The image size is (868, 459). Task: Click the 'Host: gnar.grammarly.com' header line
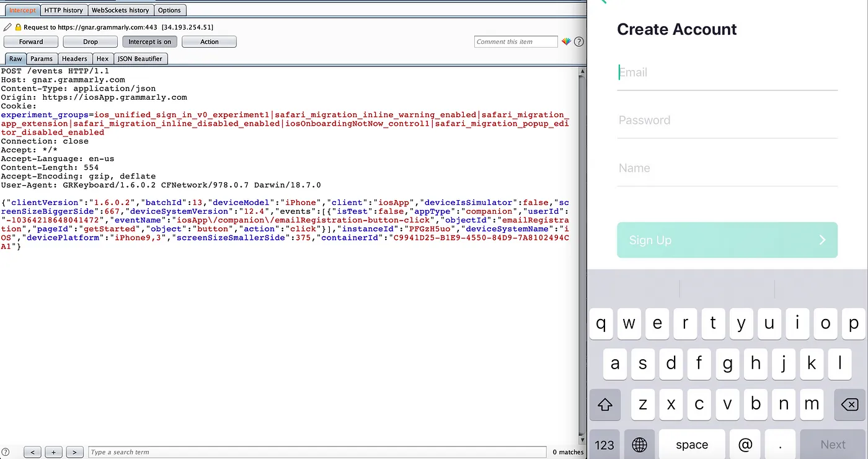pyautogui.click(x=63, y=80)
